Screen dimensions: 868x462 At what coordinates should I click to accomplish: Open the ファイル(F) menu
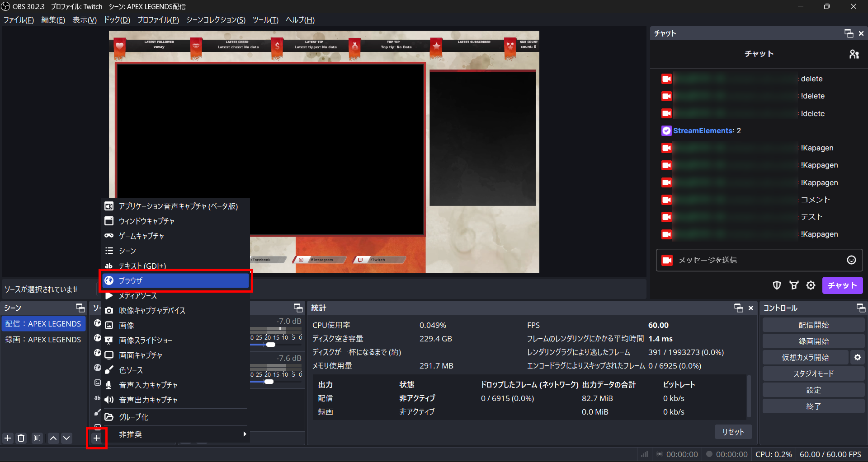click(x=19, y=20)
